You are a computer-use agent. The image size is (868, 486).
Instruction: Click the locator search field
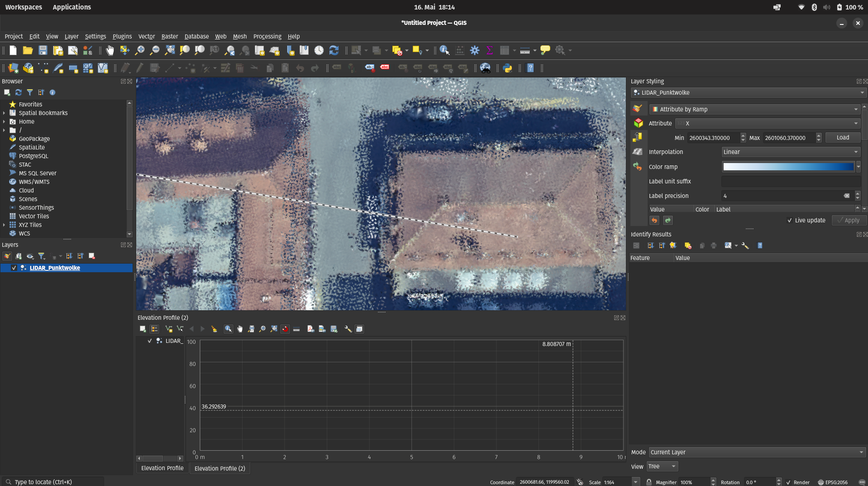pos(52,482)
